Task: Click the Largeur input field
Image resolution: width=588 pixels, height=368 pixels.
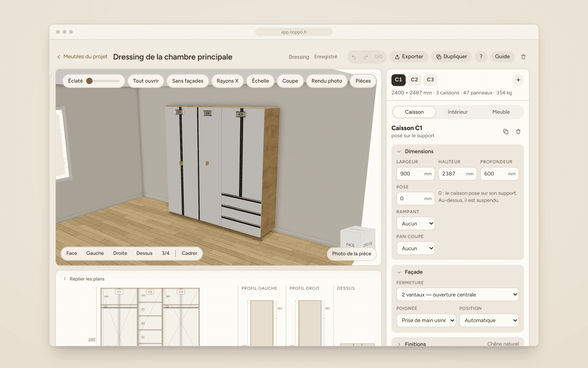Action: (x=415, y=174)
